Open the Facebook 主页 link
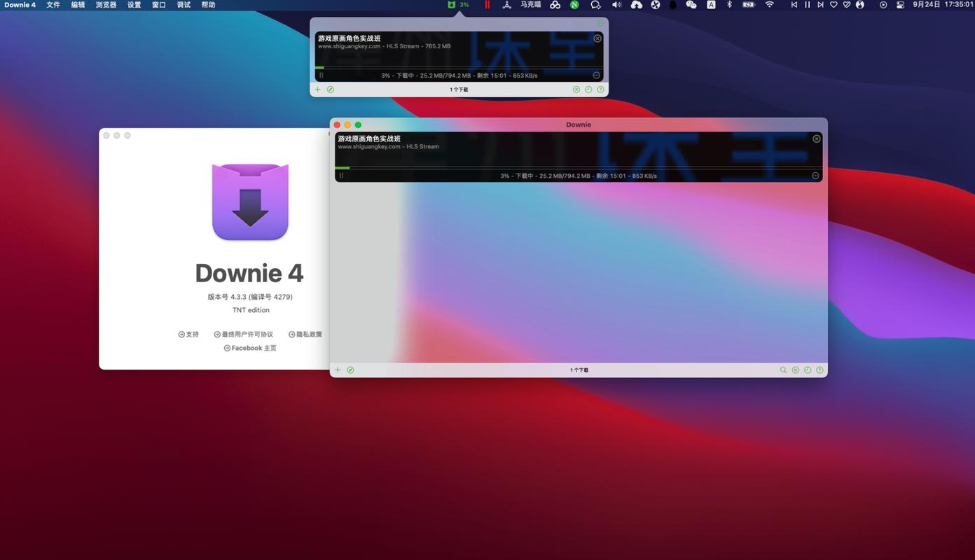Screen dimensions: 975x560 (x=250, y=348)
